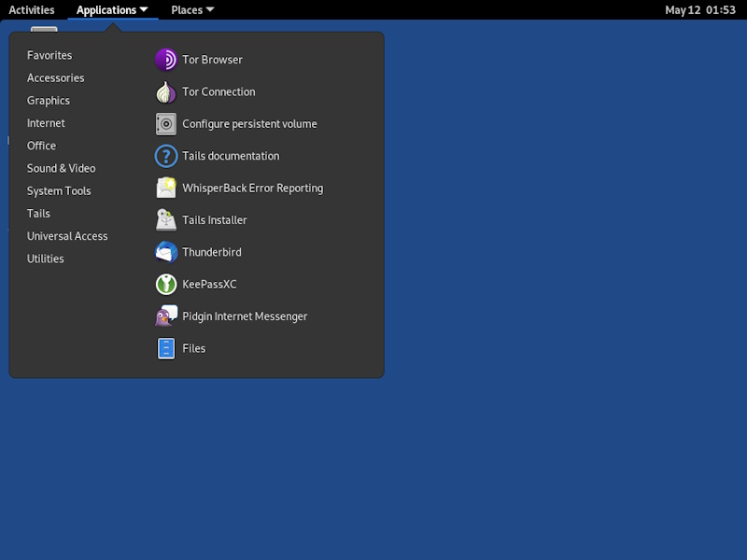Show the Graphics category
This screenshot has height=560, width=747.
[x=49, y=101]
